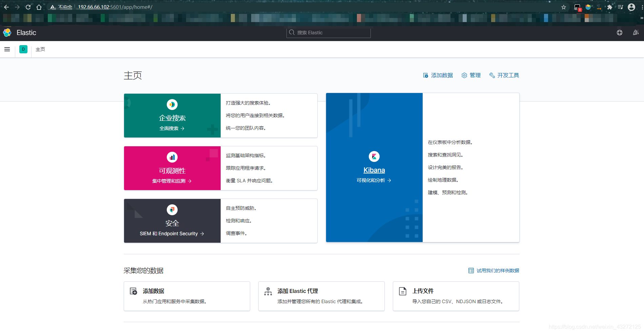Image resolution: width=644 pixels, height=333 pixels.
Task: Click the 采集您的数据 heading
Action: 143,271
